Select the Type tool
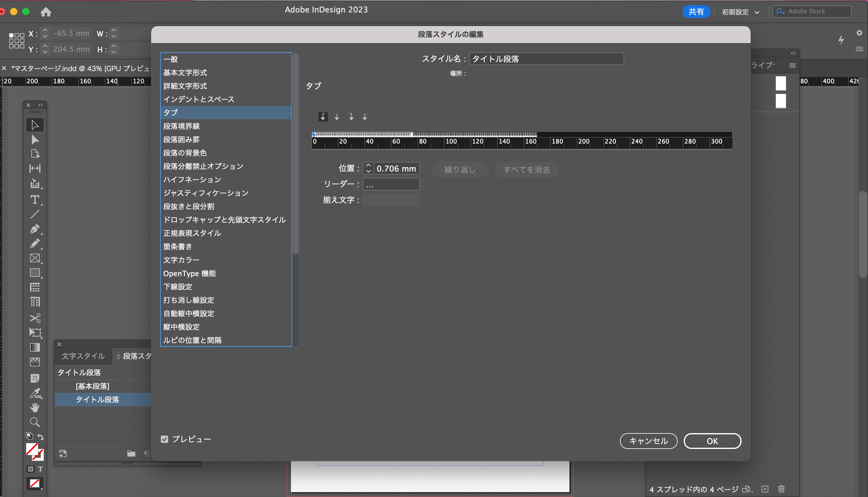 coord(35,200)
